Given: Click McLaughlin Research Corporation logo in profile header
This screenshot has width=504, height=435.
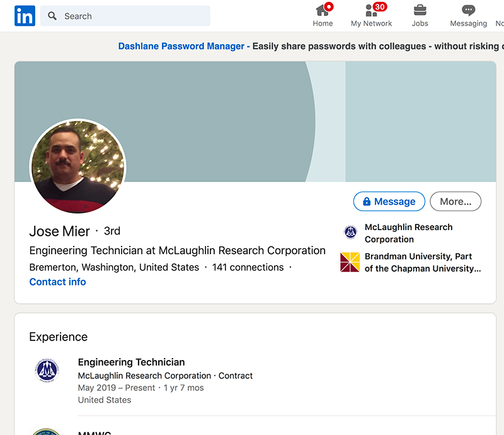Looking at the screenshot, I should coord(350,232).
